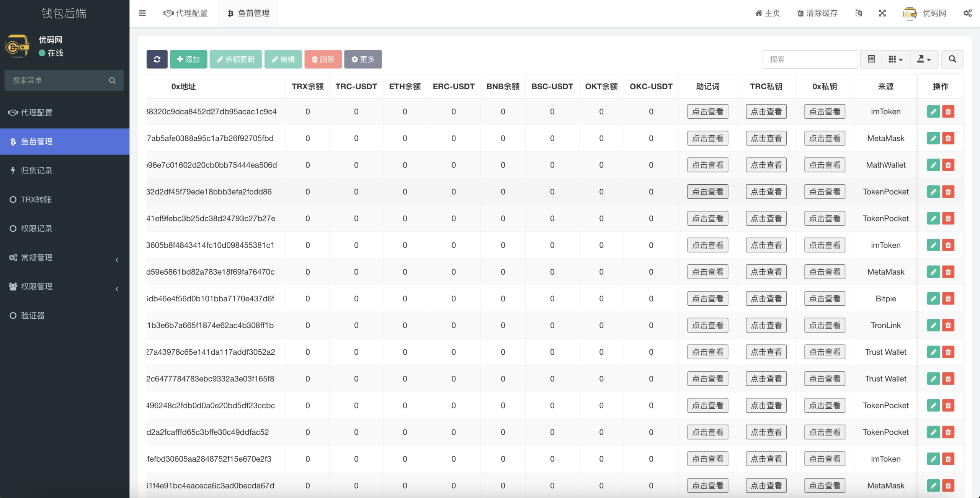Click the red trash icon for MathWallet row
Screen dimensions: 980x498
click(948, 165)
